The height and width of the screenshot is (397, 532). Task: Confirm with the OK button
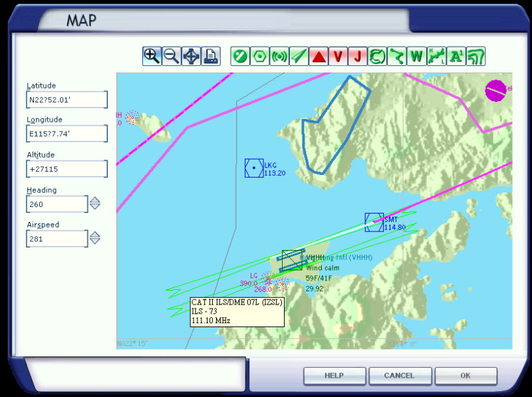click(465, 376)
